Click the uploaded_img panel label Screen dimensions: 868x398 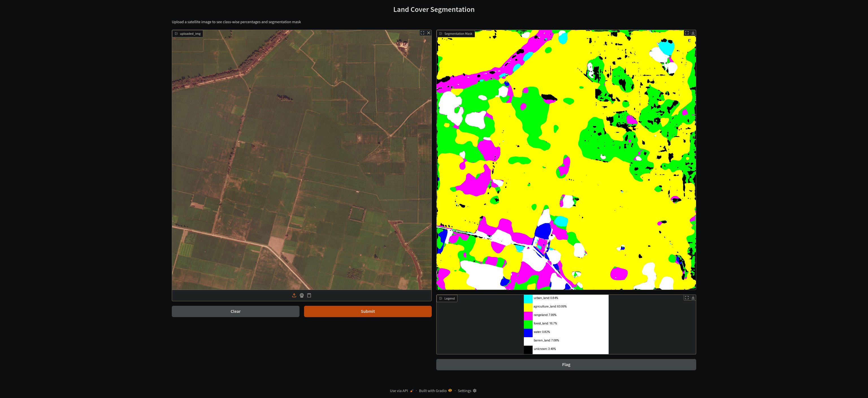[x=187, y=33]
